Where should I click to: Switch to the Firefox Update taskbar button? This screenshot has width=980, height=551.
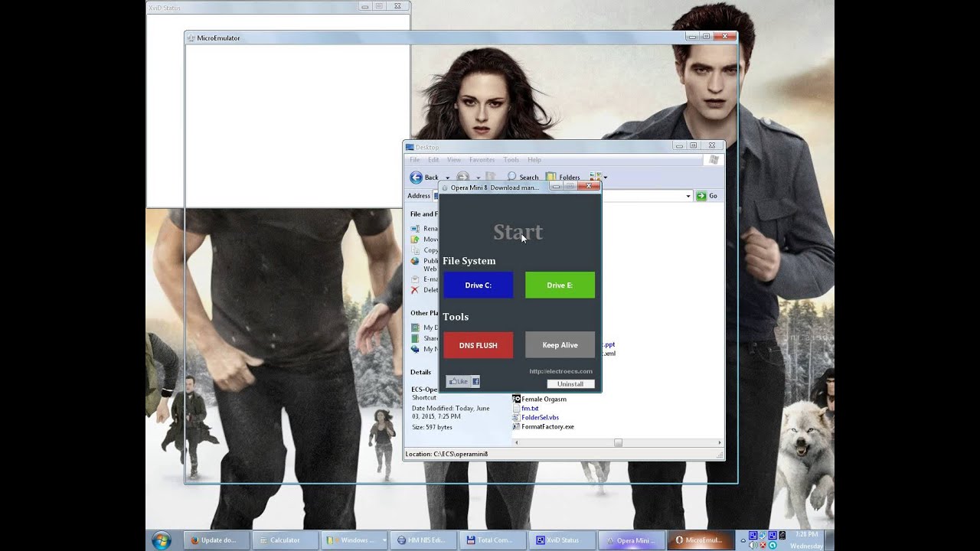pos(215,540)
